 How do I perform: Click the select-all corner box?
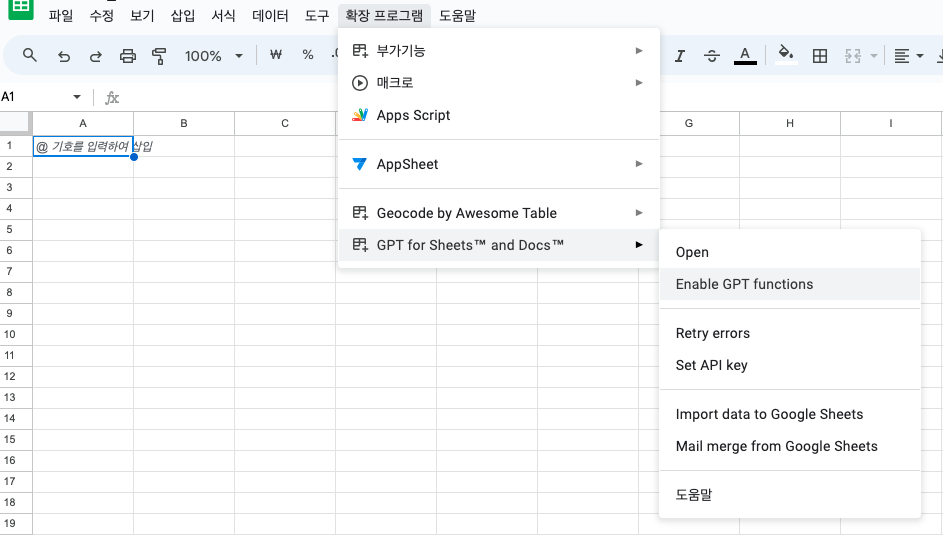[x=15, y=123]
